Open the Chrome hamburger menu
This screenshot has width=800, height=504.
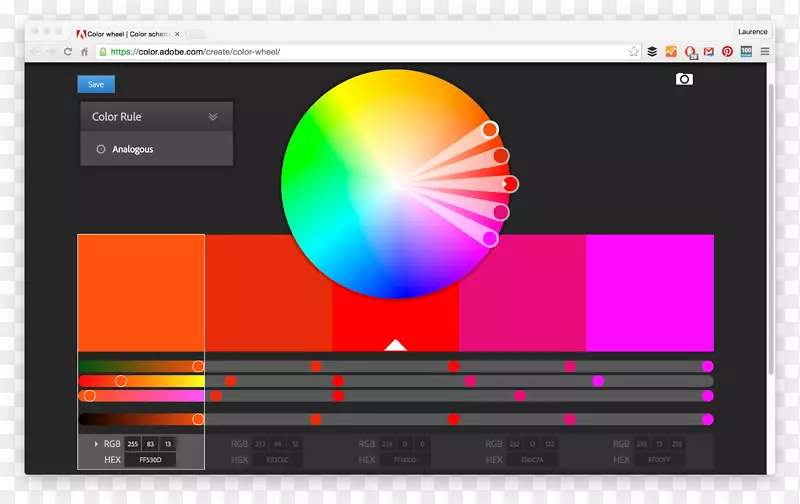coord(765,51)
